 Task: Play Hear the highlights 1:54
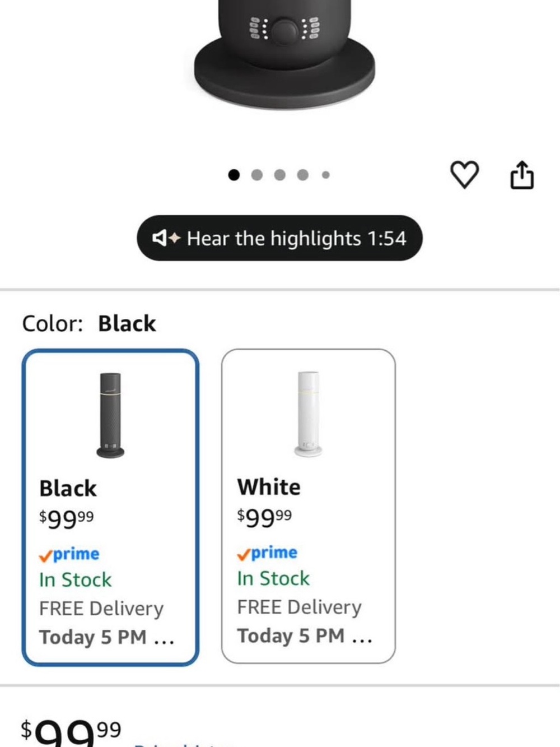point(279,238)
